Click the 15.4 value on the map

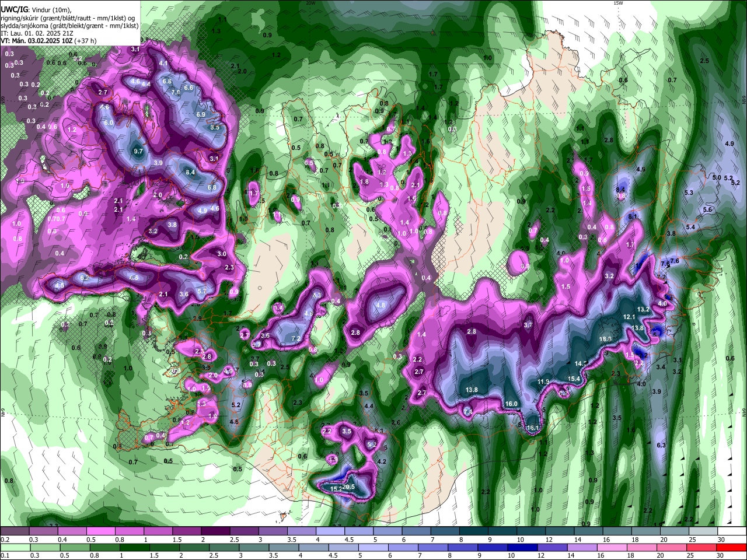point(574,379)
